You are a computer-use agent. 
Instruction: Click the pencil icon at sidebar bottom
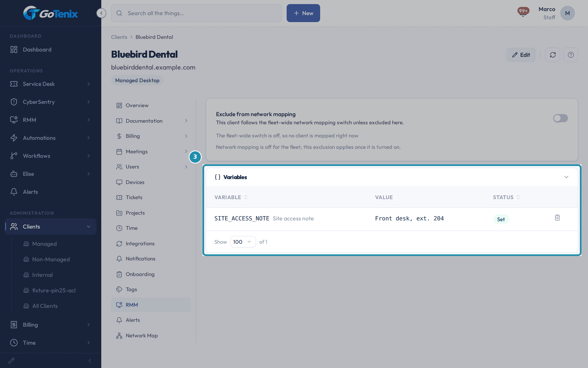pos(11,360)
